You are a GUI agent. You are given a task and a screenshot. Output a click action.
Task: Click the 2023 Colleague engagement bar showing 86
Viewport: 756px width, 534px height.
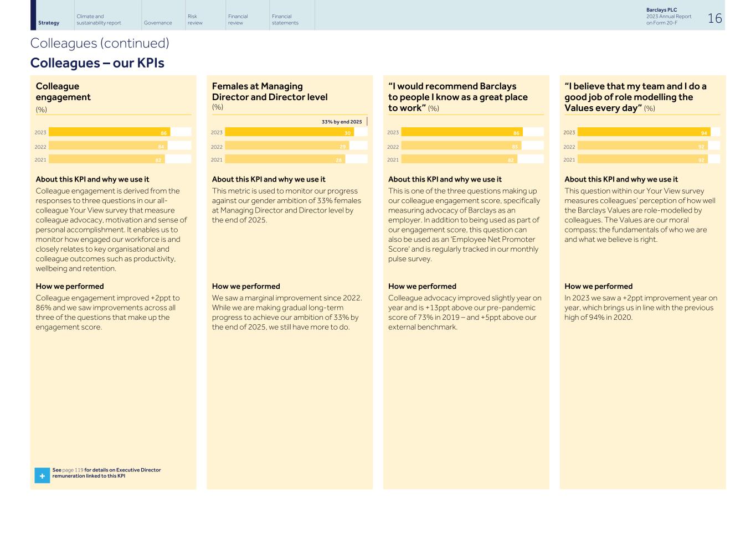coord(109,132)
